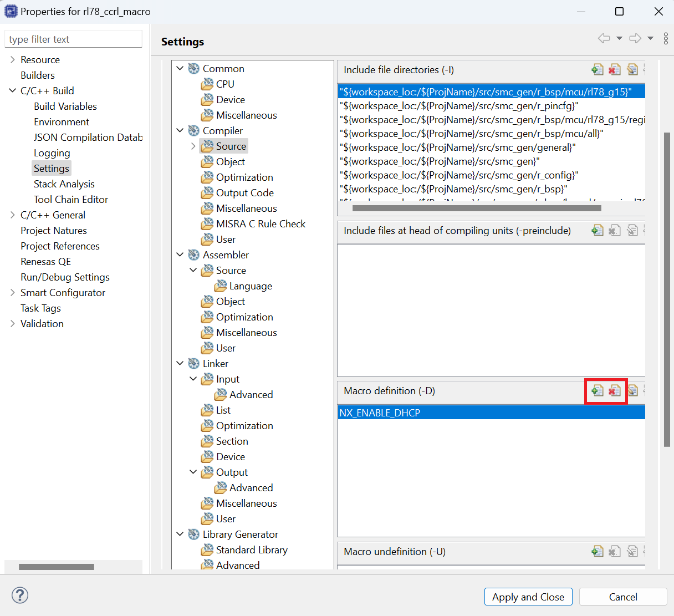The width and height of the screenshot is (674, 616).
Task: Go back to previous settings page
Action: 604,38
